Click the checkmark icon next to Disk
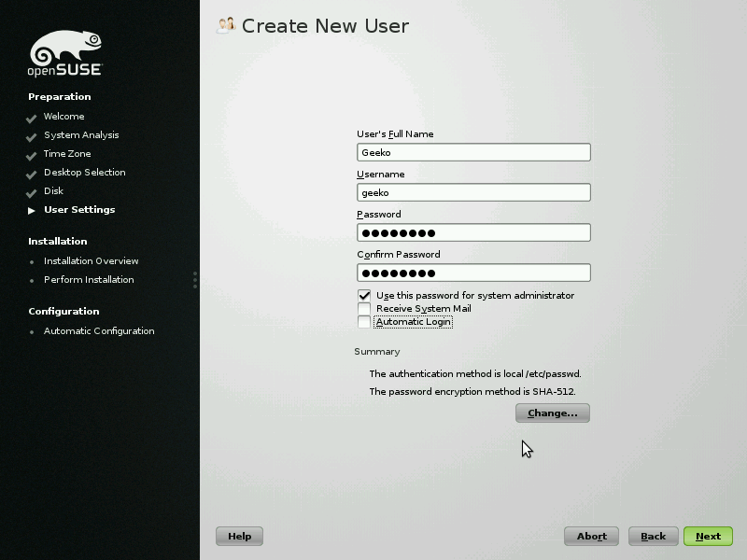747x560 pixels. point(32,192)
